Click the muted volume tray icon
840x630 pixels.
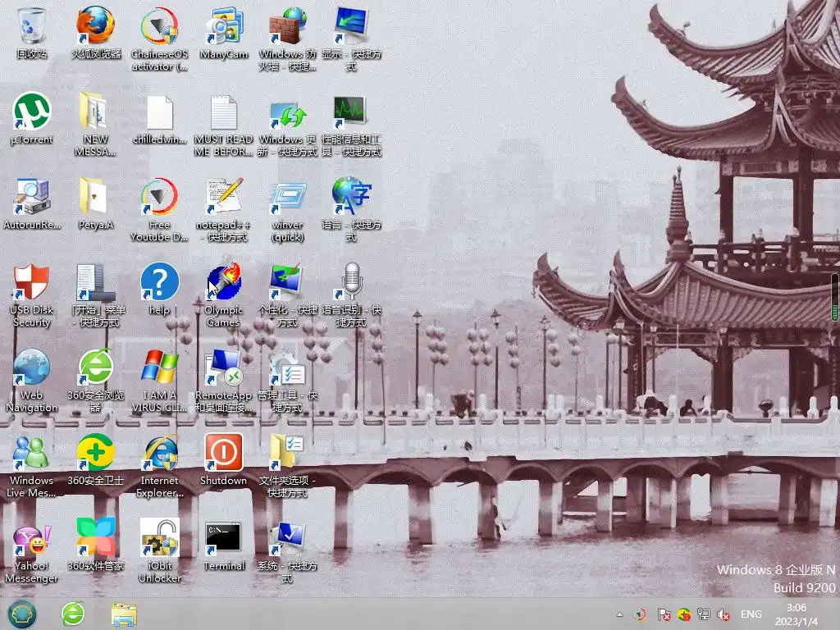[x=724, y=614]
